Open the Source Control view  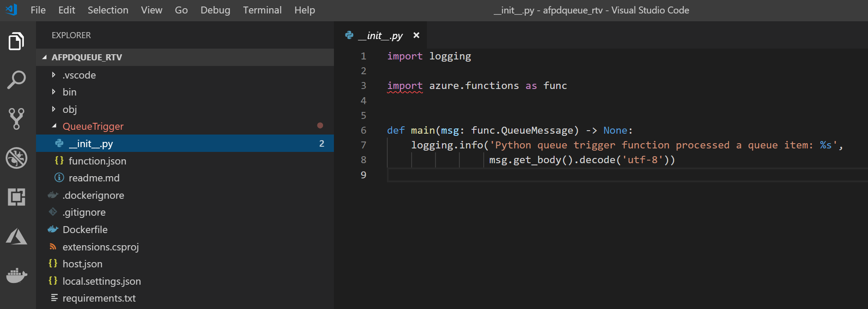(17, 118)
